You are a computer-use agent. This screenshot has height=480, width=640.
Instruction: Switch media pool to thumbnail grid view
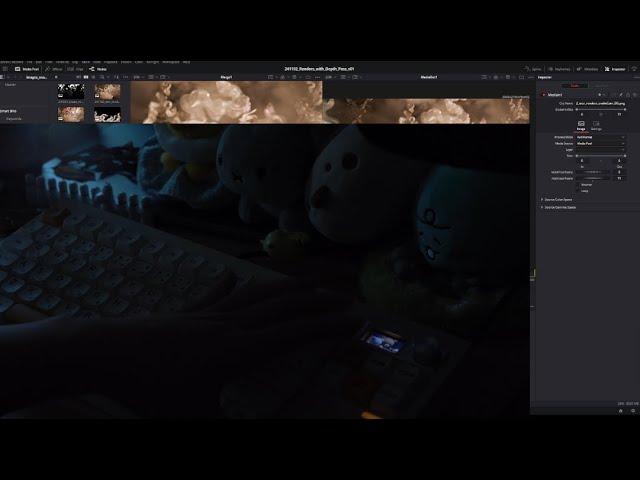(86, 77)
